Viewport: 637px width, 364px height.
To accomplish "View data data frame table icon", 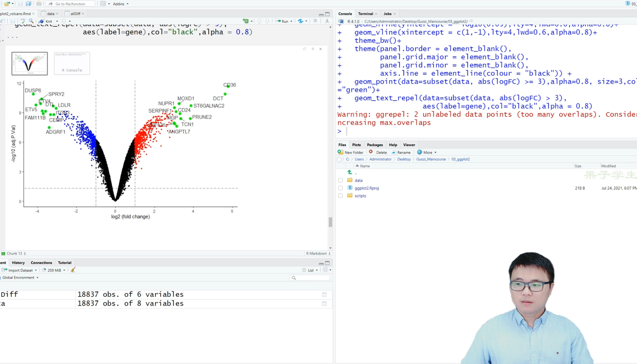I will pyautogui.click(x=324, y=303).
